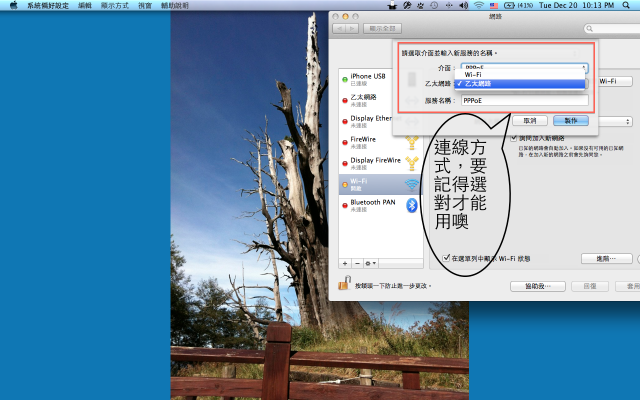This screenshot has height=400, width=640.
Task: Open the 視窗 menu
Action: [145, 6]
